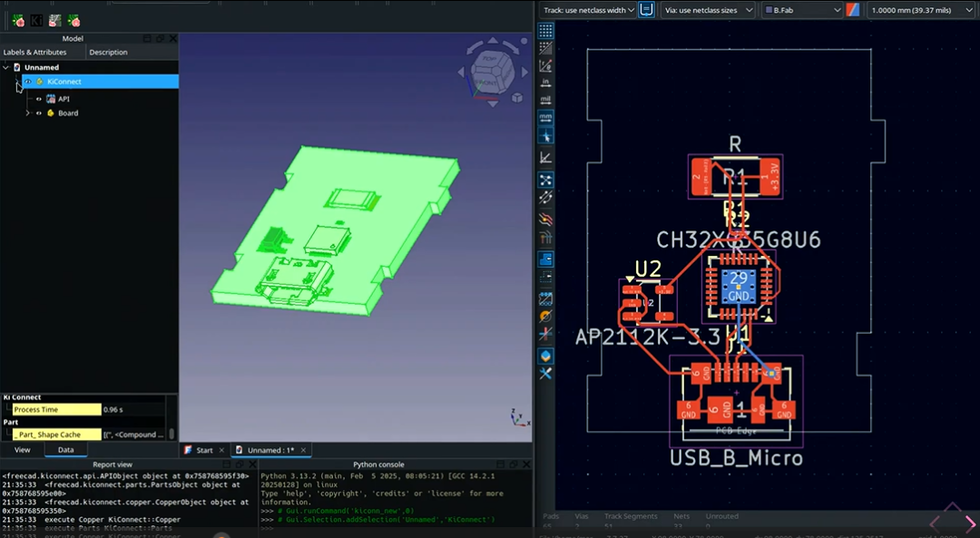Close the Start tab
This screenshot has height=538, width=980.
(221, 450)
